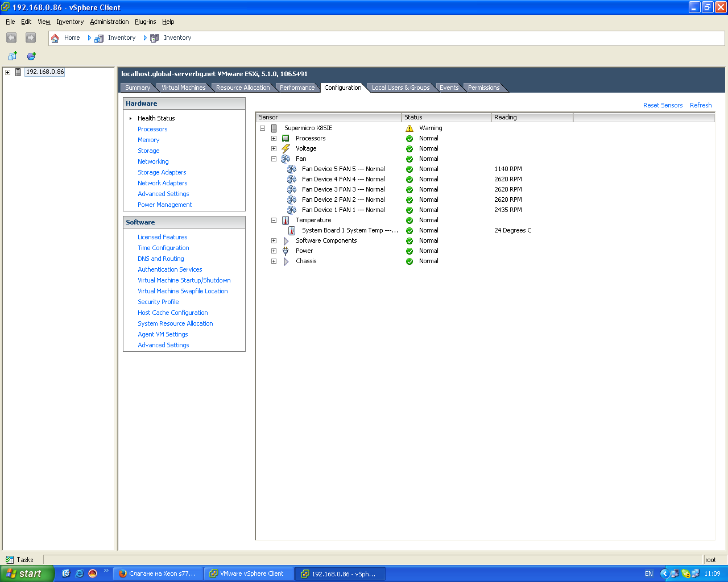Expand the Processors sensor group
This screenshot has height=582, width=728.
point(274,139)
